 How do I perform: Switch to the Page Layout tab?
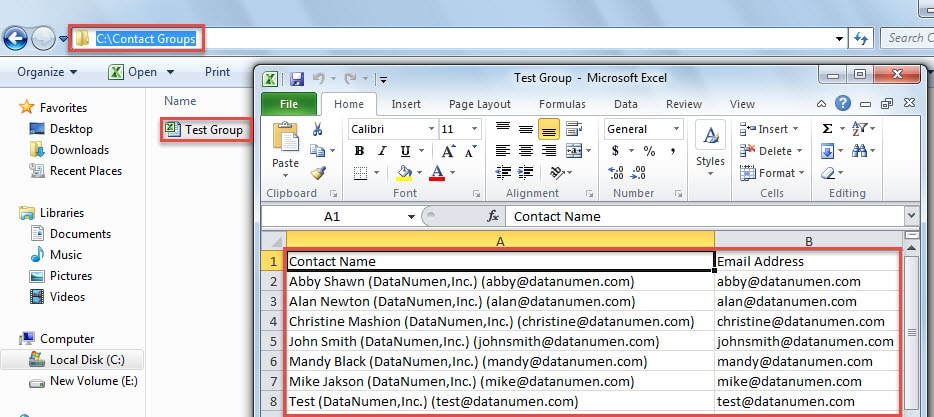480,104
